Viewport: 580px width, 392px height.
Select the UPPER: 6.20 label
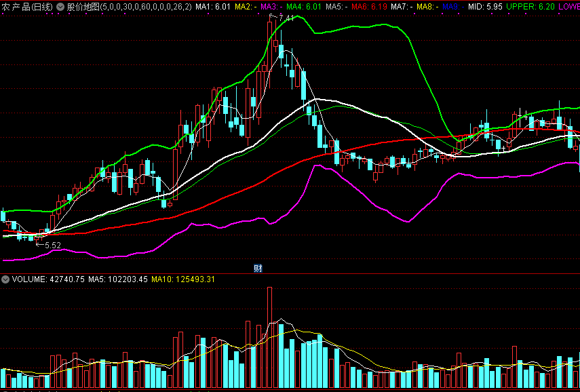pos(530,7)
